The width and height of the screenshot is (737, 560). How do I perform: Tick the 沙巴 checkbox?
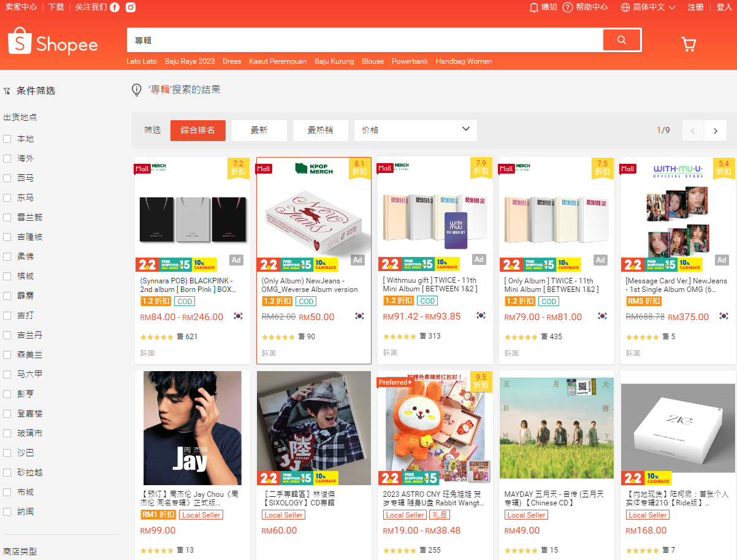7,453
